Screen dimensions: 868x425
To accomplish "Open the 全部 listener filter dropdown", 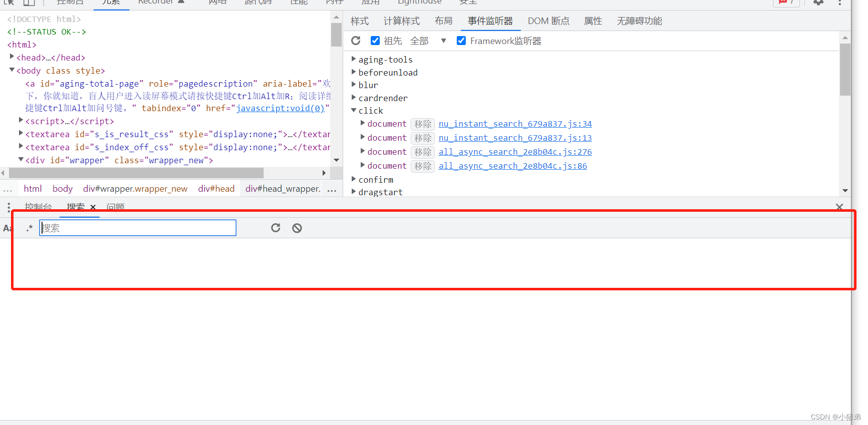I will (428, 41).
